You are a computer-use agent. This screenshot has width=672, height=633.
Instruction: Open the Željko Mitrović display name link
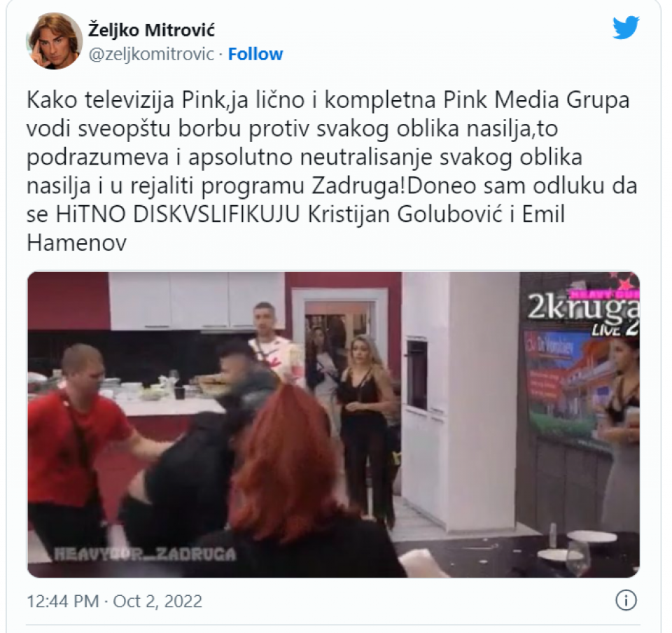[151, 30]
